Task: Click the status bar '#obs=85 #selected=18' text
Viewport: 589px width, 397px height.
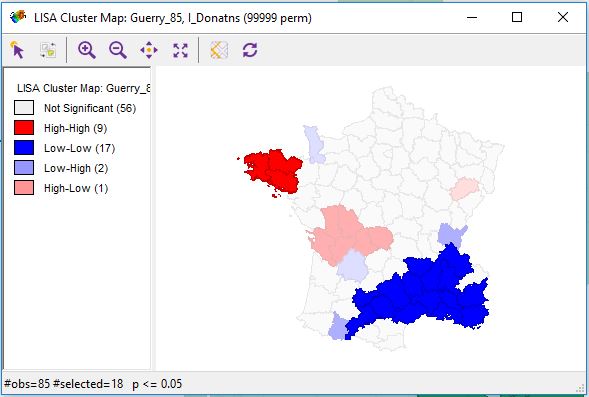Action: (63, 384)
